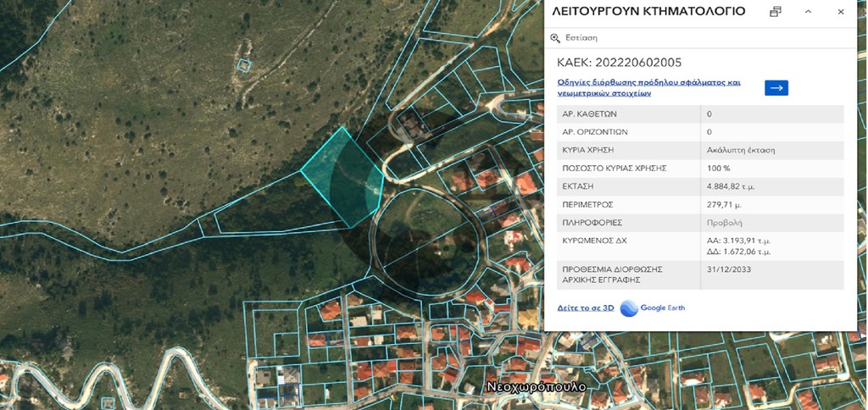The image size is (868, 410).
Task: Select the ΑΡ. ΚΑΘΕΤΩΝ row label
Action: point(590,114)
